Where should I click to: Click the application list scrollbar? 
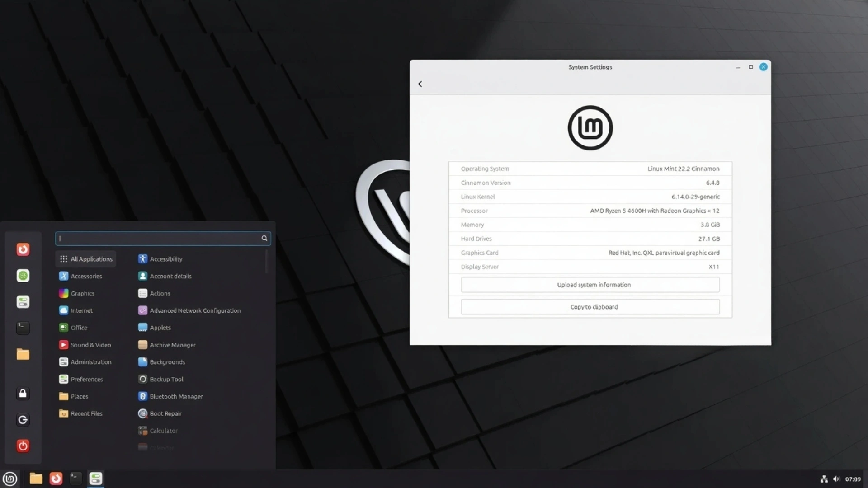266,262
